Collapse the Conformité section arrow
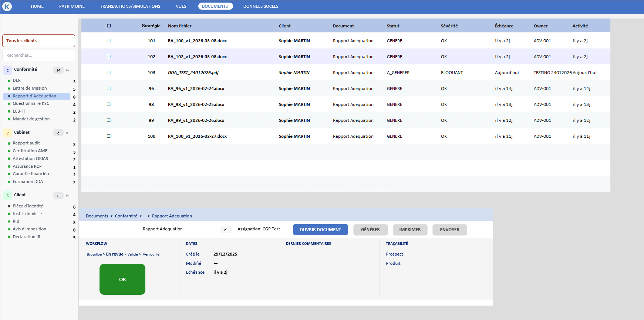This screenshot has width=644, height=320. [67, 70]
